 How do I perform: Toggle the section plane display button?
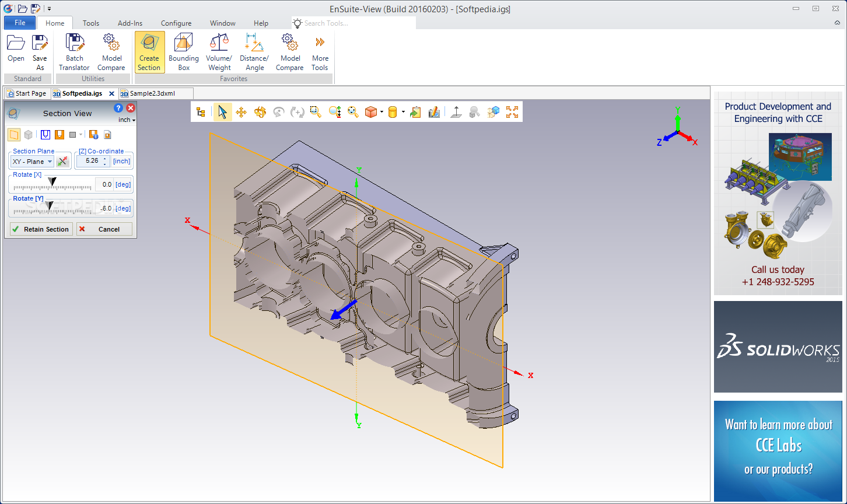(x=13, y=135)
